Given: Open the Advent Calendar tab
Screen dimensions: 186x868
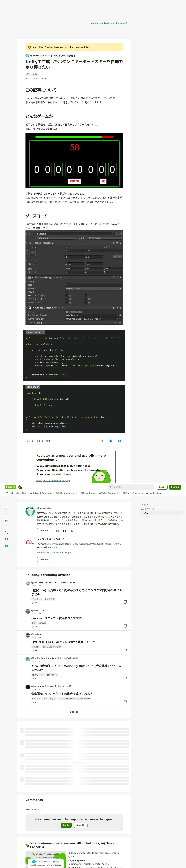Looking at the screenshot, I should tap(41, 493).
